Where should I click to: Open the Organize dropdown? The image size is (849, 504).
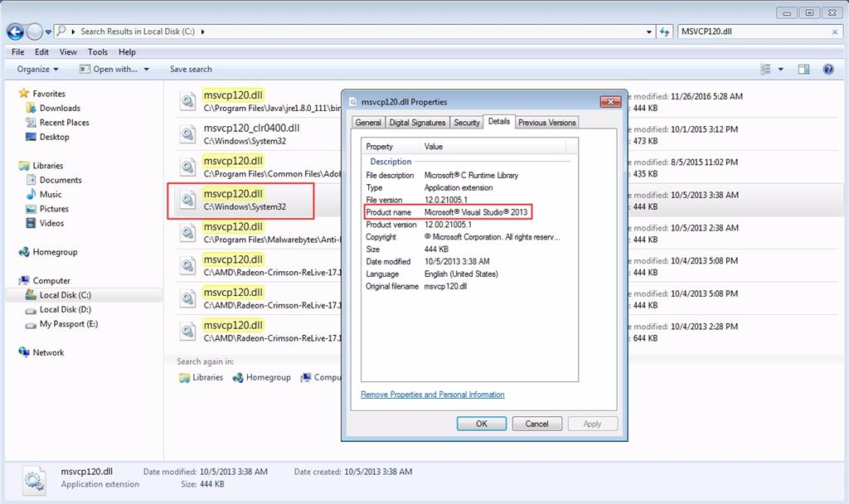pos(37,70)
